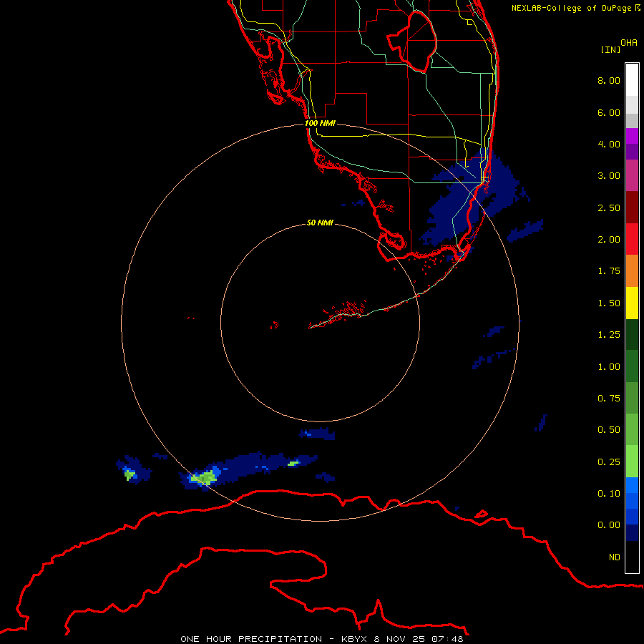Screen dimensions: 644x644
Task: Select the 0.00 legend value
Action: click(x=609, y=525)
